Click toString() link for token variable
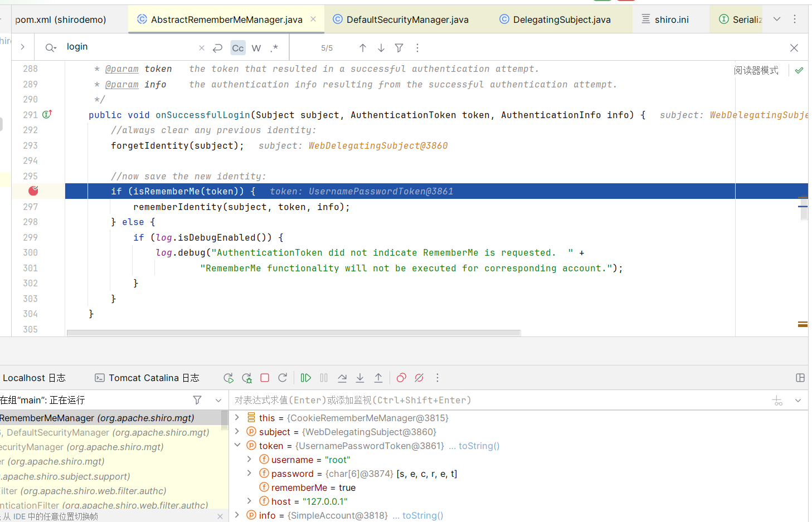Viewport: 812px width, 522px height. pos(479,446)
